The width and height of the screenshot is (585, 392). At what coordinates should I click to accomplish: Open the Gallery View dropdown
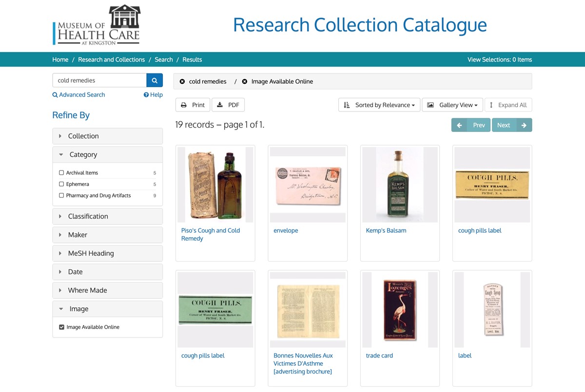click(452, 105)
